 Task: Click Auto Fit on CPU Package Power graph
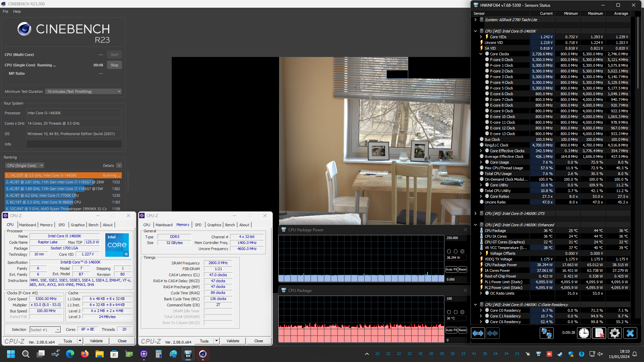coord(451,269)
